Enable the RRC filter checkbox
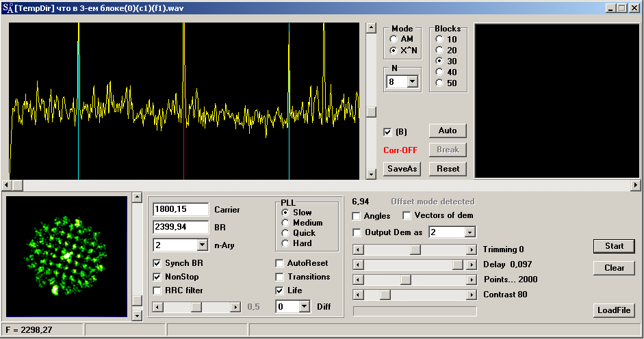644x339 pixels. (x=158, y=290)
